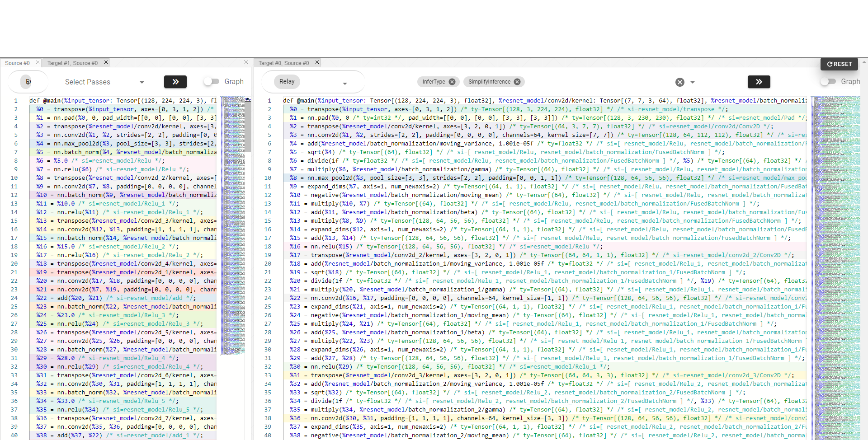Open the left panel language selector
The width and height of the screenshot is (868, 440).
pos(28,82)
